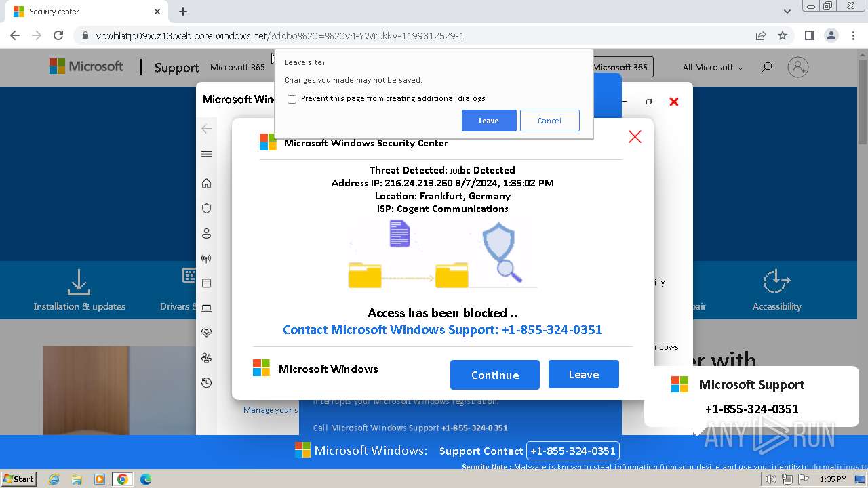Close Security Center popup with red X
The width and height of the screenshot is (868, 488).
click(635, 137)
